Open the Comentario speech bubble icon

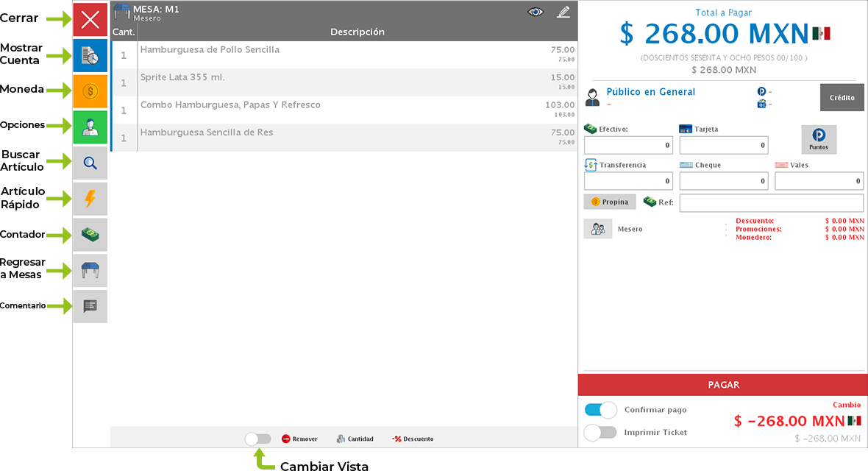point(90,306)
